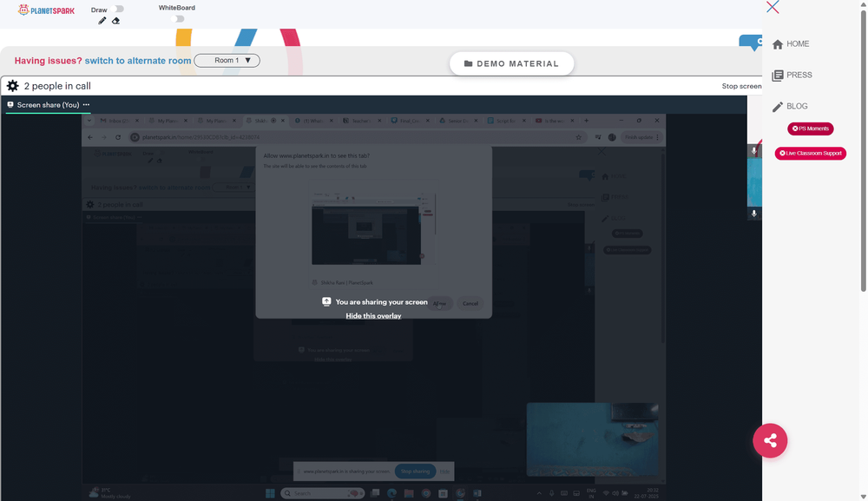
Task: Toggle the Draw switch
Action: [x=117, y=9]
